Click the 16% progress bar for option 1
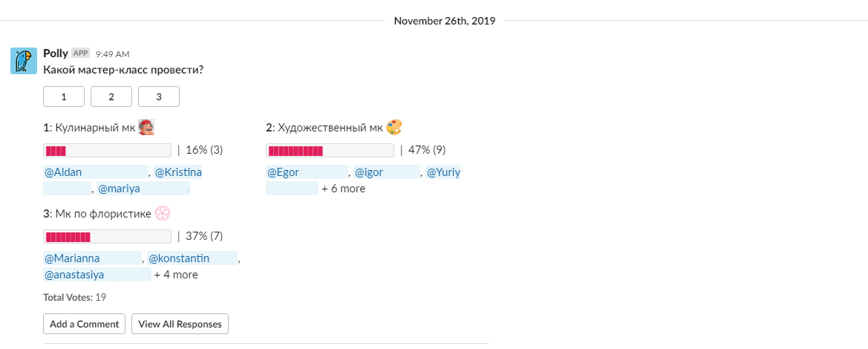868x349 pixels. click(x=108, y=150)
